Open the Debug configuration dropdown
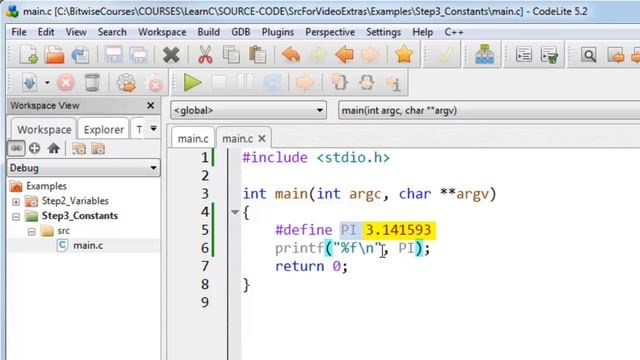640x360 pixels. point(83,168)
